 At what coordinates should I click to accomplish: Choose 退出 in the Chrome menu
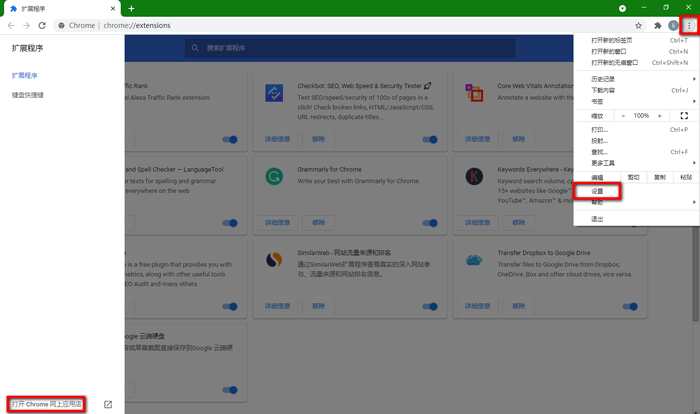coord(637,219)
